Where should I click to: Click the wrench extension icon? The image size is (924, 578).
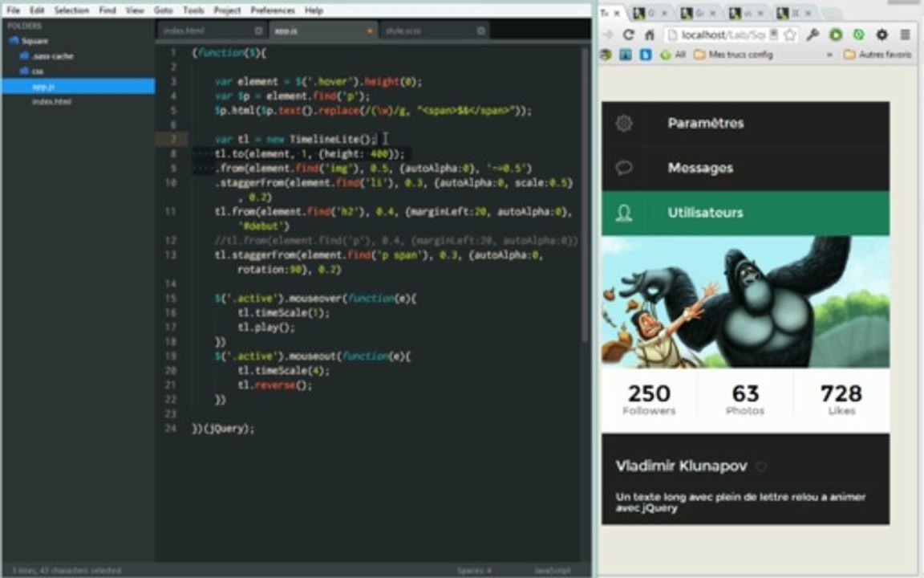813,35
